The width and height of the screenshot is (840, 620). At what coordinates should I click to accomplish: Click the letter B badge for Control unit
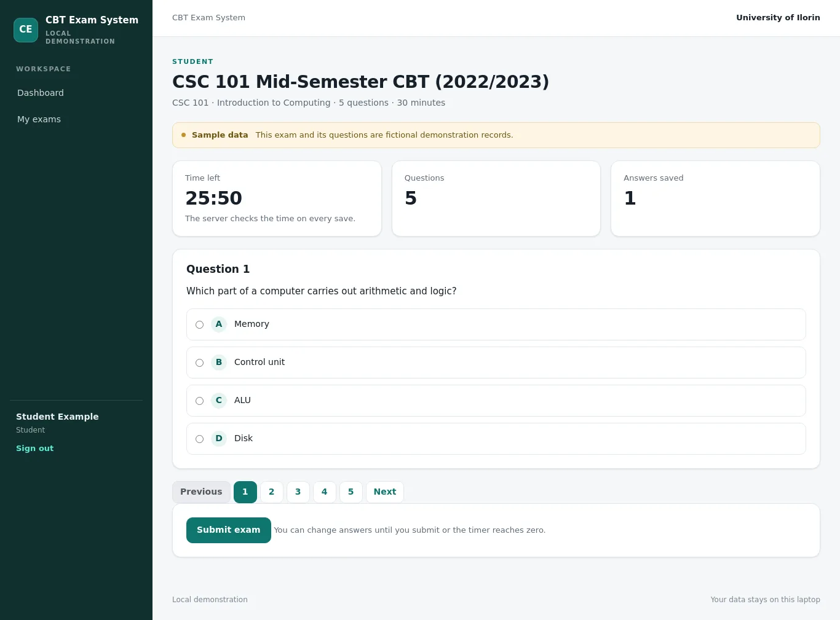tap(219, 363)
